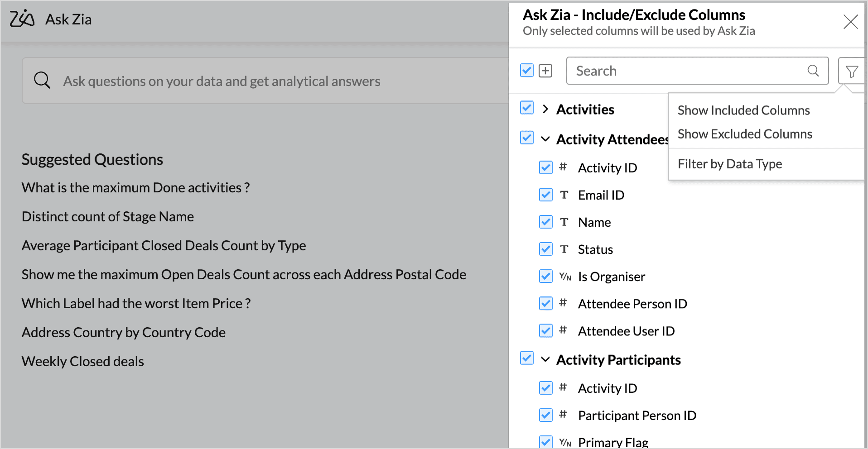The image size is (868, 449).
Task: Select maximum Open Deals Count question
Action: tap(244, 274)
